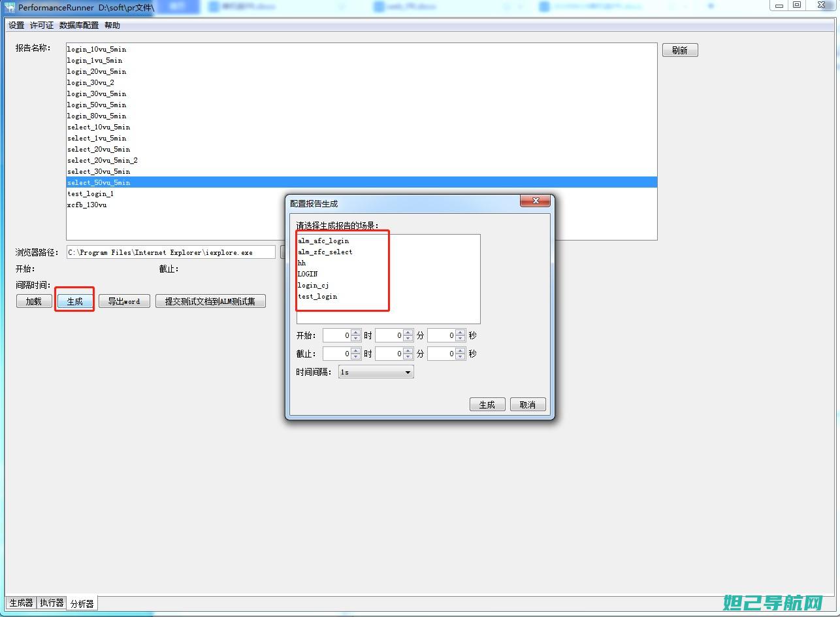Image resolution: width=840 pixels, height=617 pixels.
Task: Open the 帮助 menu
Action: click(112, 25)
